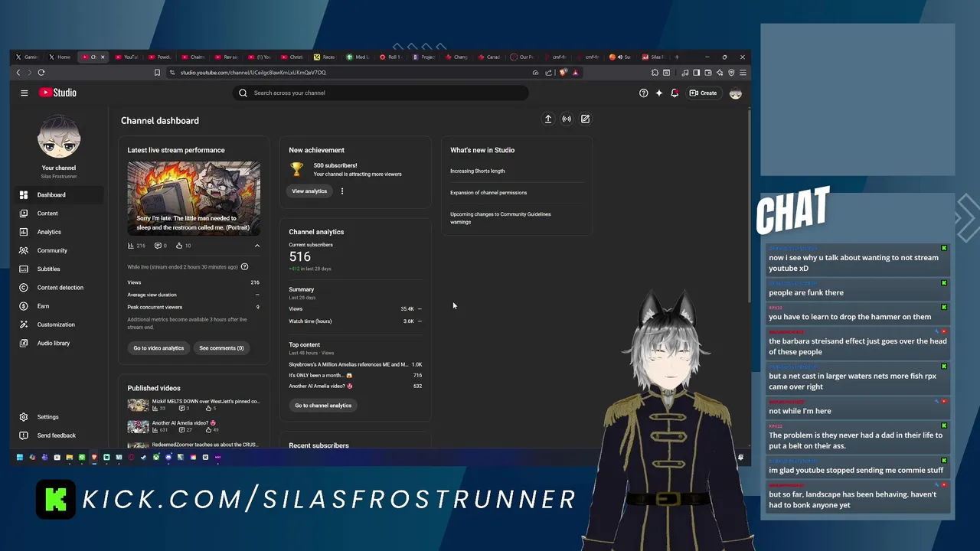The height and width of the screenshot is (551, 980).
Task: Click the sparkle icon in Studio header
Action: tap(659, 93)
